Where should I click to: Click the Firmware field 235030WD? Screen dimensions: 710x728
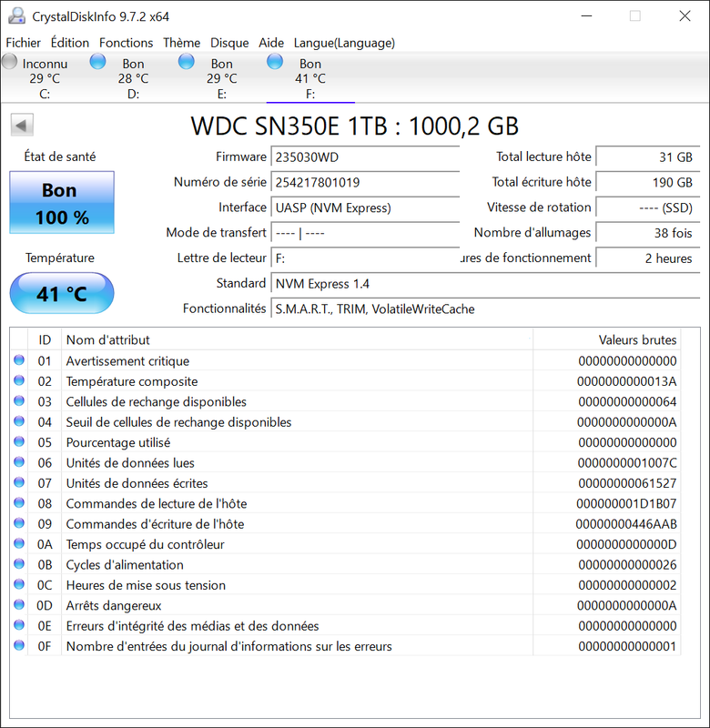[365, 157]
